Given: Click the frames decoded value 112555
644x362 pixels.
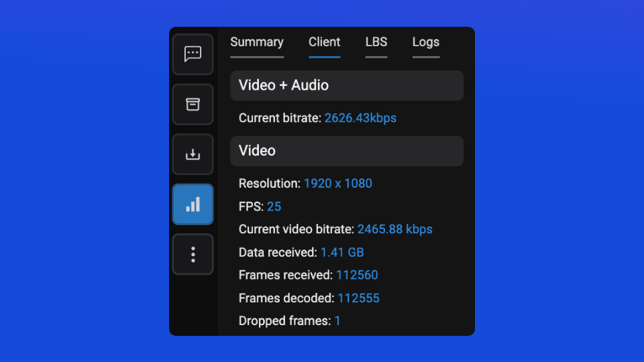Looking at the screenshot, I should [x=358, y=298].
